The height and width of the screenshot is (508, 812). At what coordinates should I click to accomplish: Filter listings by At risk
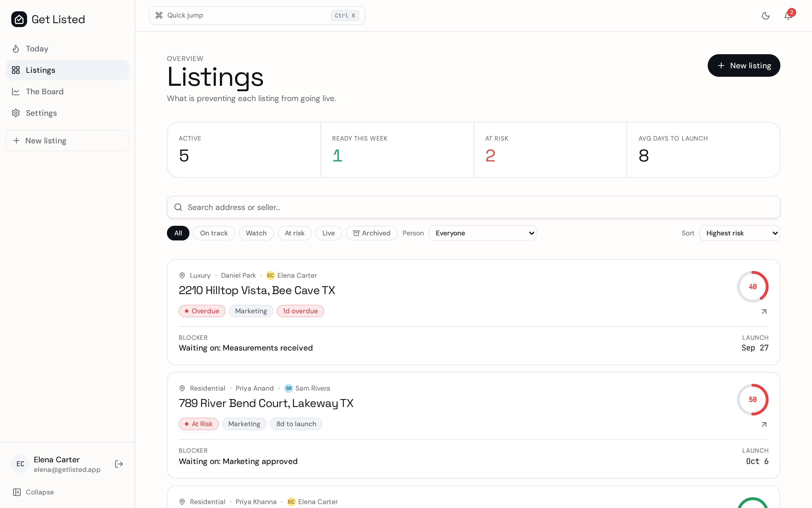pos(294,233)
